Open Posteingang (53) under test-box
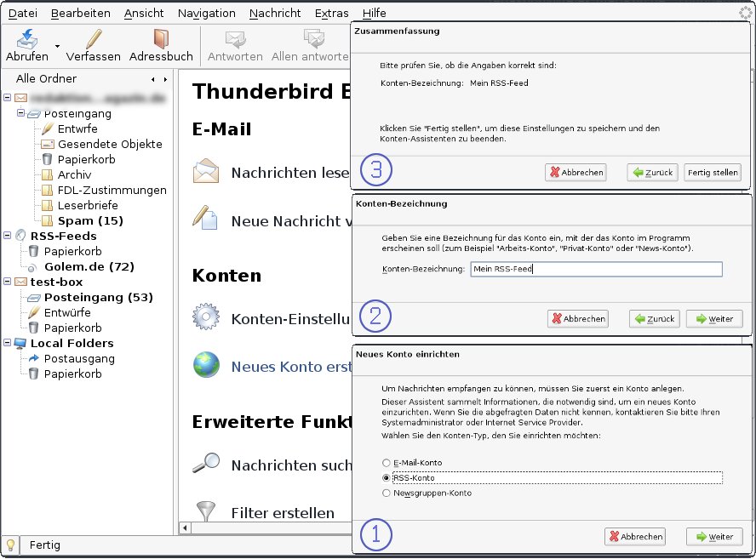Image resolution: width=756 pixels, height=559 pixels. [x=99, y=297]
